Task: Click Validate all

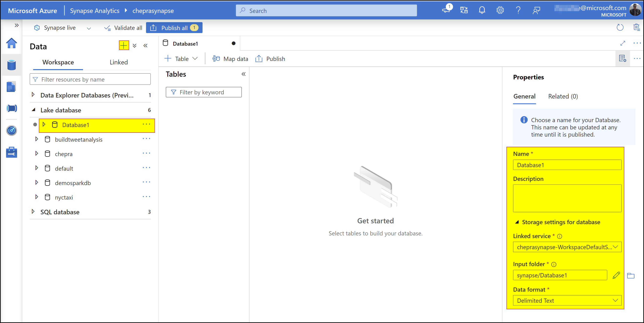Action: click(123, 28)
